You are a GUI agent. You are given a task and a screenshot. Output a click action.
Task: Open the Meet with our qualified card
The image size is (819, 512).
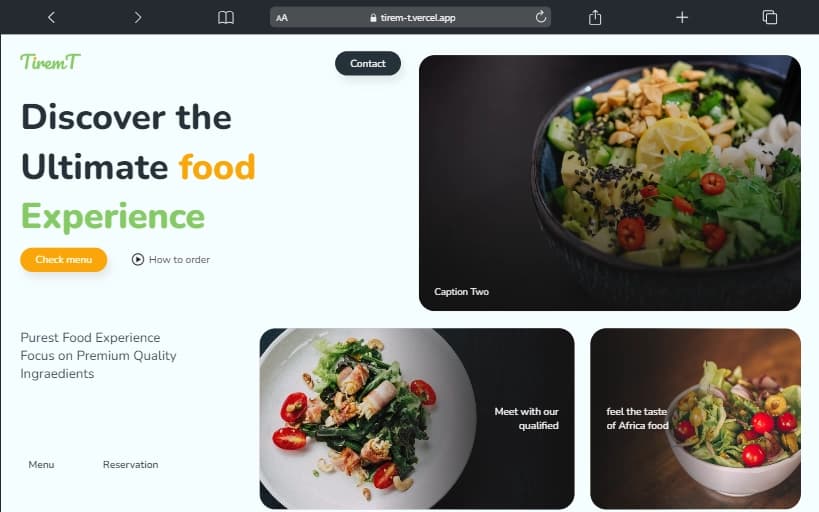point(417,418)
